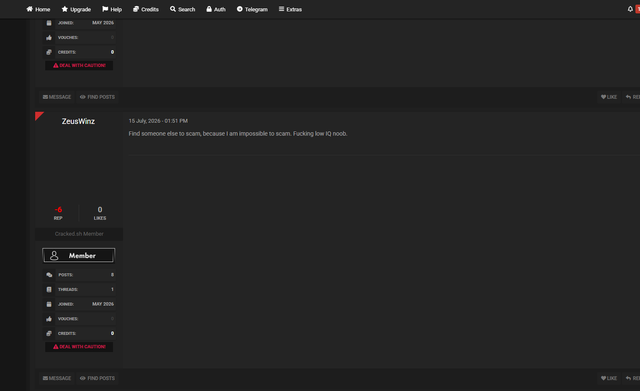Screen dimensions: 640x391
Task: Click the flag icon beside Help
Action: pos(105,9)
